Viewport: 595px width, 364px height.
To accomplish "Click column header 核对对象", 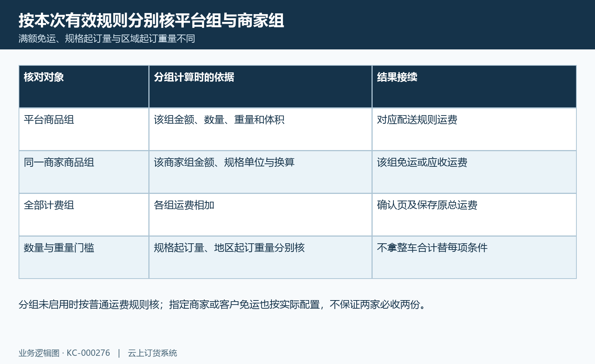I will tap(84, 87).
